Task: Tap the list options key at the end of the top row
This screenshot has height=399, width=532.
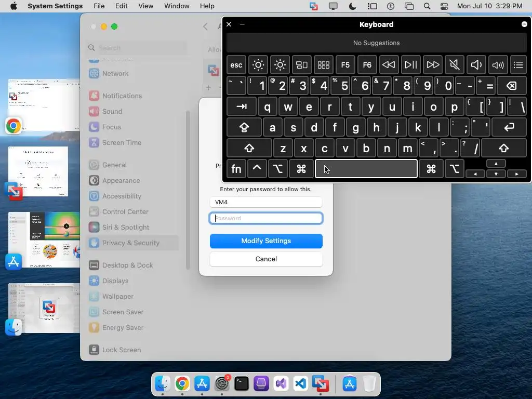Action: pos(518,65)
